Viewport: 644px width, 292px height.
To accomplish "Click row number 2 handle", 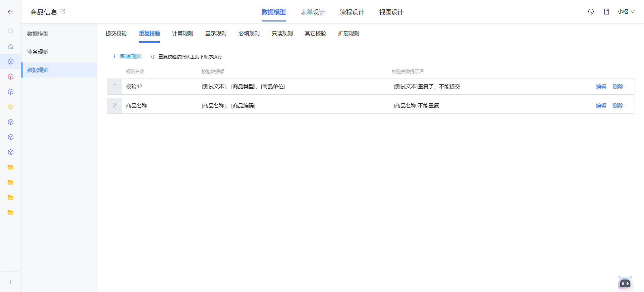I will point(114,106).
